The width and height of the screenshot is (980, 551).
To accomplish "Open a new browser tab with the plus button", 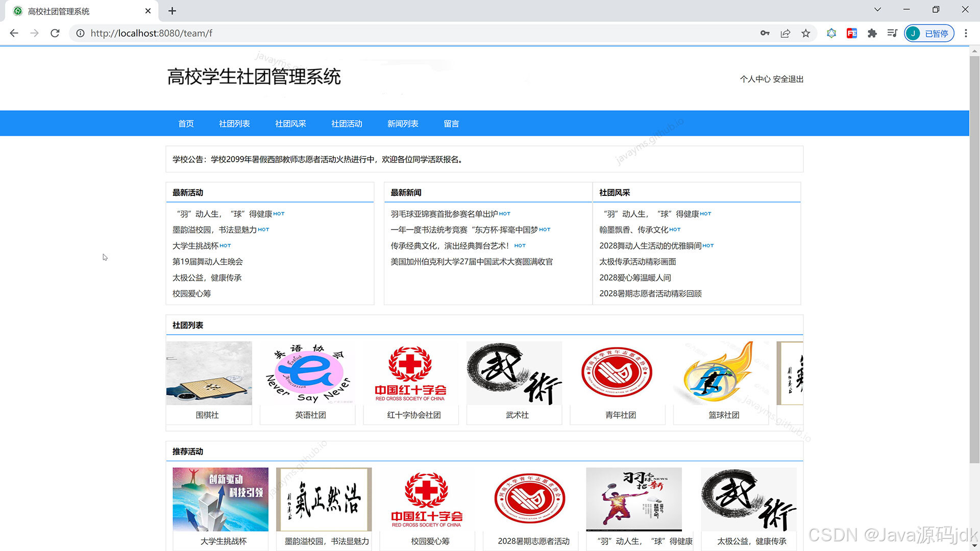I will (x=172, y=11).
